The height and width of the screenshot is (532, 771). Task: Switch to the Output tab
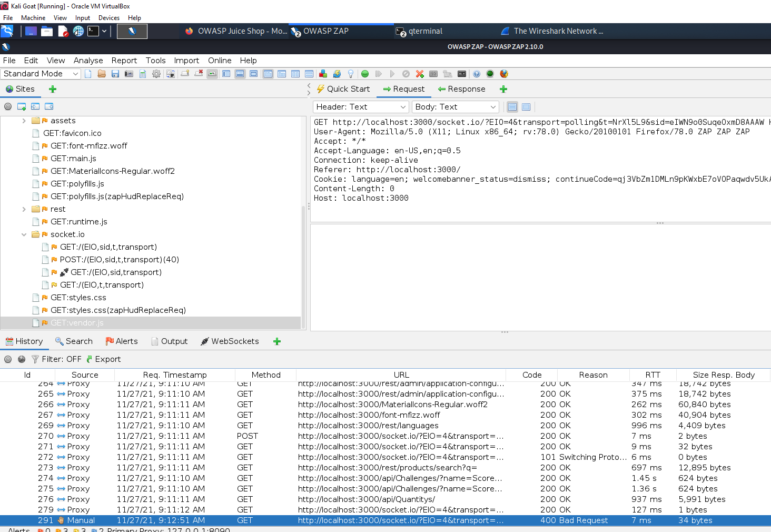170,341
